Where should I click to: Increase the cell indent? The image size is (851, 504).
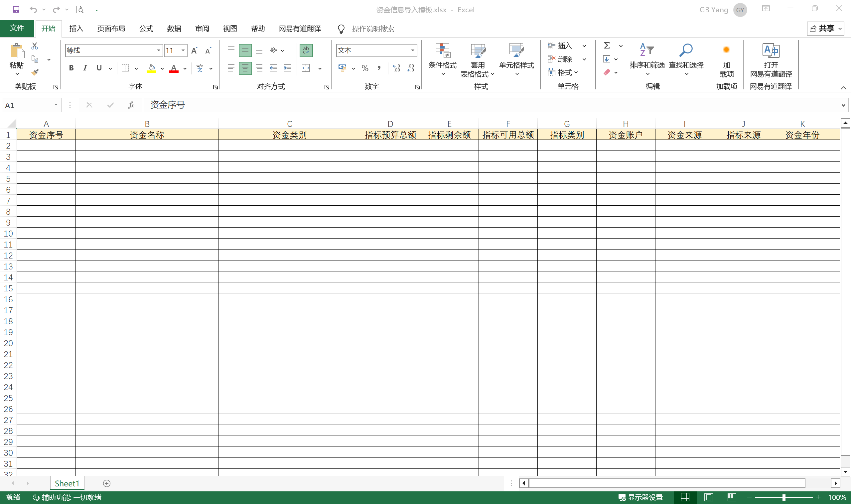pos(287,68)
